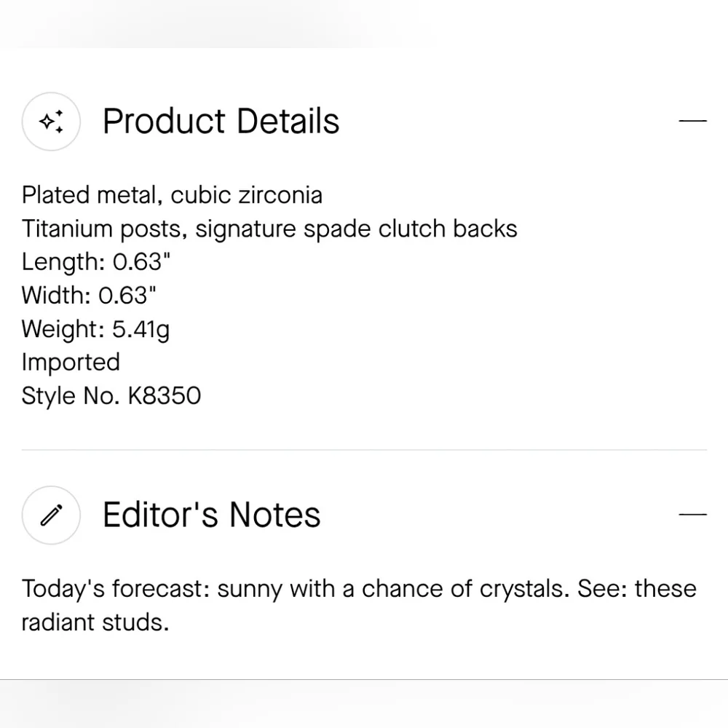Click the Editor's Notes heading
This screenshot has height=728, width=728.
[x=212, y=515]
